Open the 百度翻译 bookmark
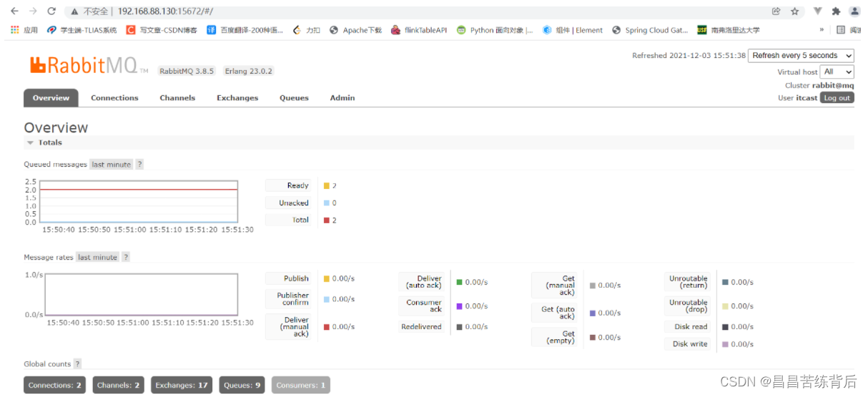The image size is (868, 395). tap(245, 30)
